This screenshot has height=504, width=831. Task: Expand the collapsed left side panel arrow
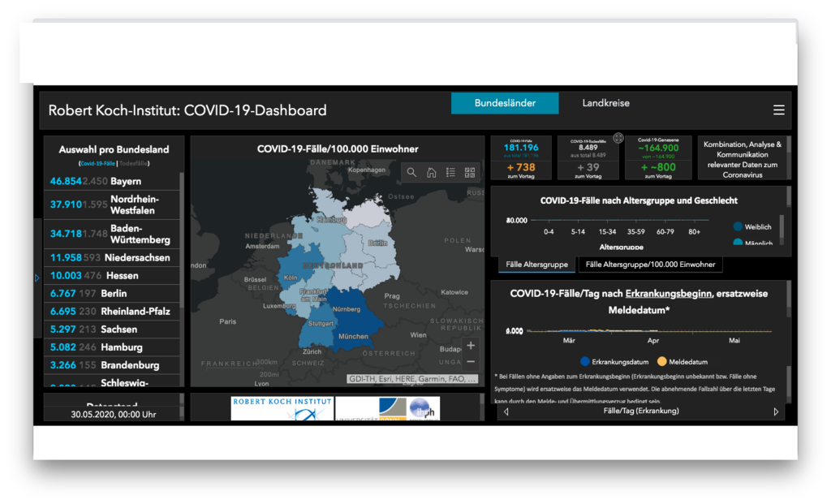click(37, 278)
